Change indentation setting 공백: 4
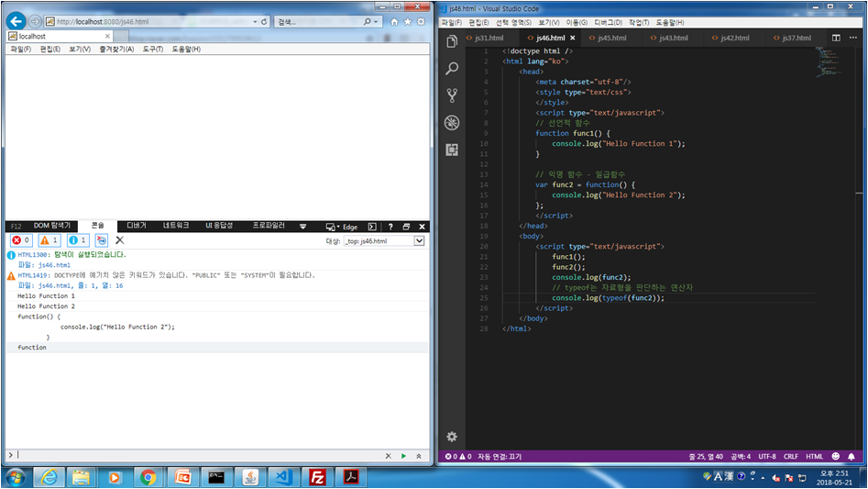The width and height of the screenshot is (868, 489). [740, 456]
